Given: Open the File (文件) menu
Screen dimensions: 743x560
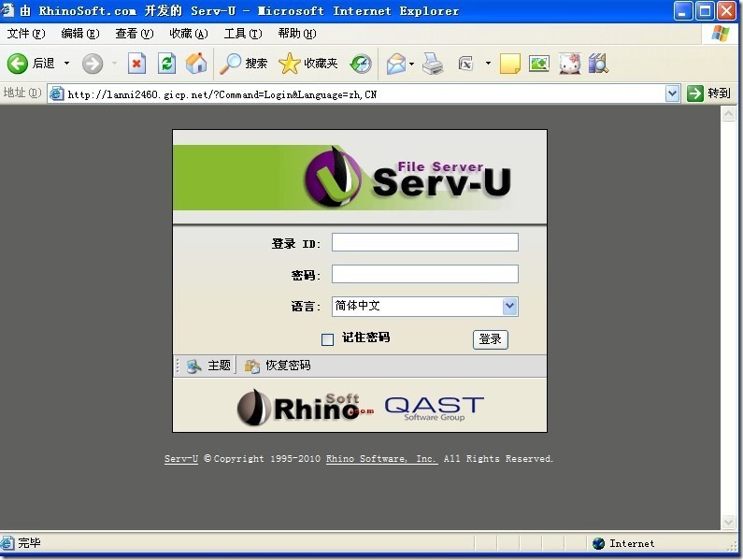Looking at the screenshot, I should pos(26,34).
